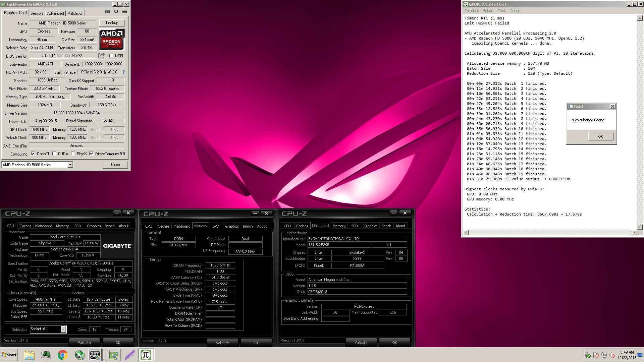Open the GPU selection dropdown in GPU-Z
The width and height of the screenshot is (644, 362).
[x=70, y=165]
